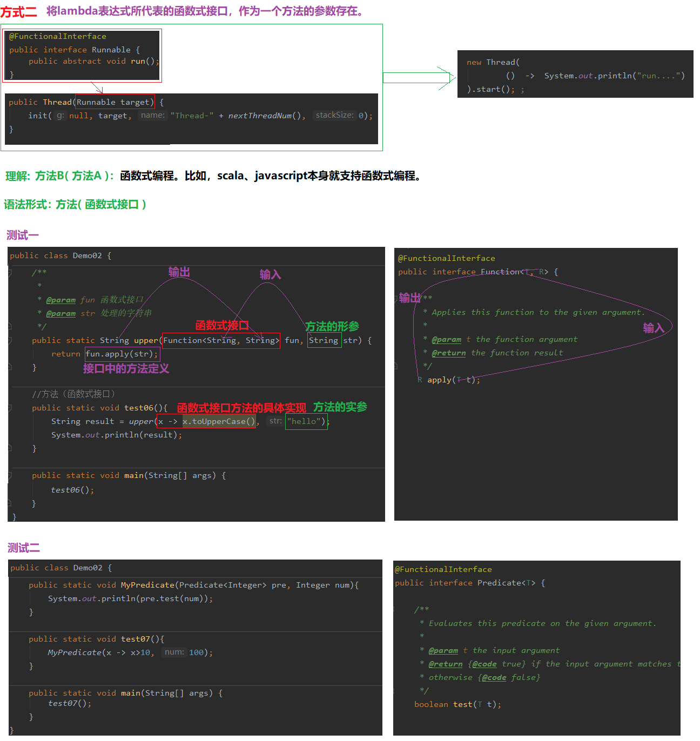
Task: Click the red-boxed Function<String, String> parameter type
Action: coord(221,340)
